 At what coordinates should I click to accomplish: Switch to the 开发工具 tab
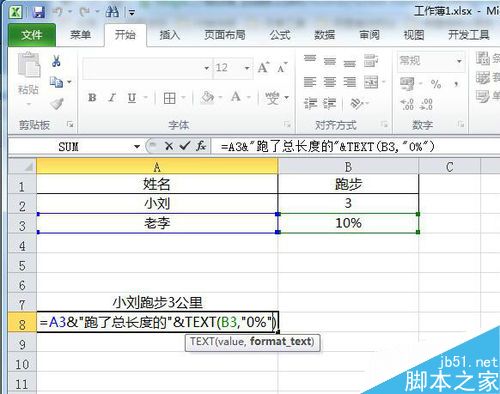pyautogui.click(x=469, y=35)
